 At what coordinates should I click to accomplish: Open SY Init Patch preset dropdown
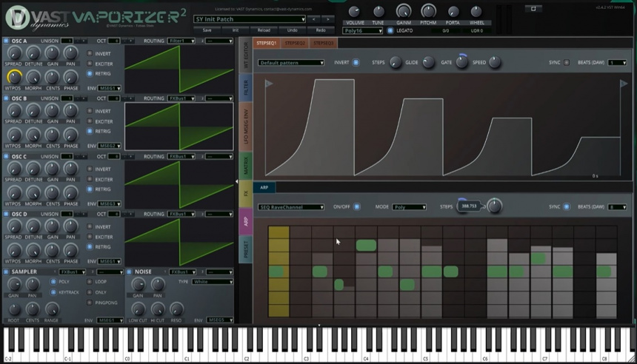click(250, 19)
